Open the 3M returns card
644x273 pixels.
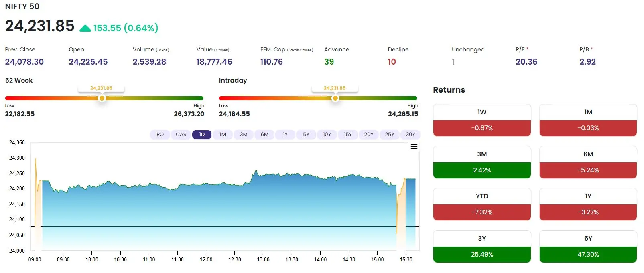pos(482,162)
